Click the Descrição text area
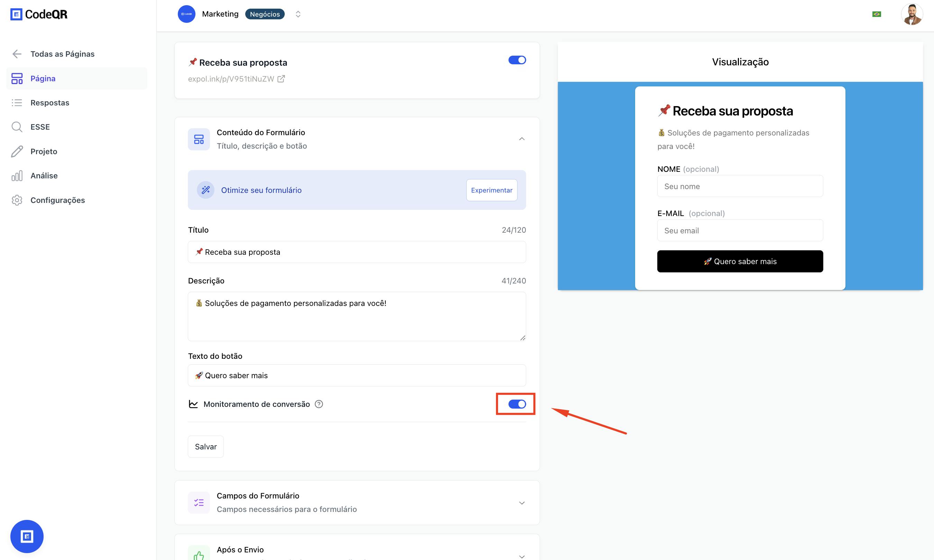Viewport: 934px width, 560px height. click(357, 316)
